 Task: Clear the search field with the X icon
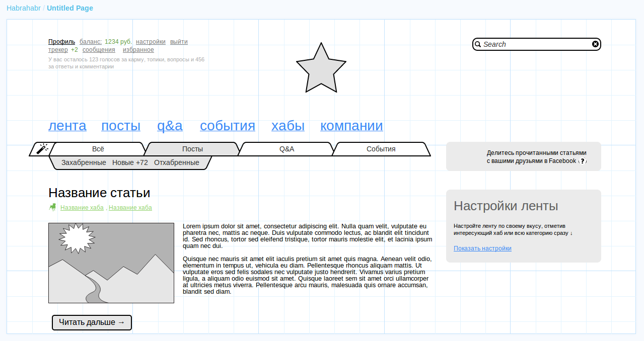[x=595, y=44]
